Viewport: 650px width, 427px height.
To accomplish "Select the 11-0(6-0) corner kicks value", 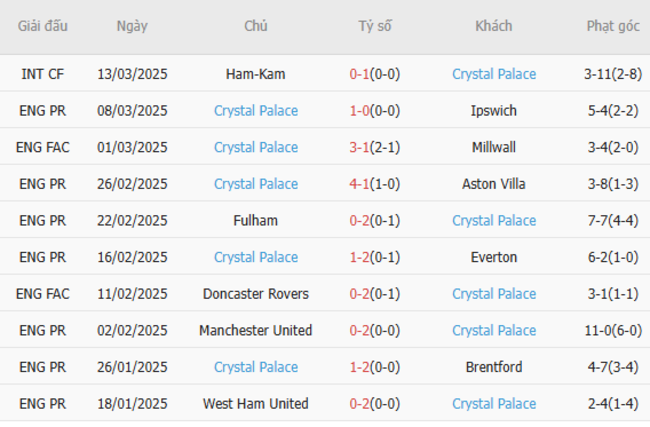I will click(x=613, y=330).
